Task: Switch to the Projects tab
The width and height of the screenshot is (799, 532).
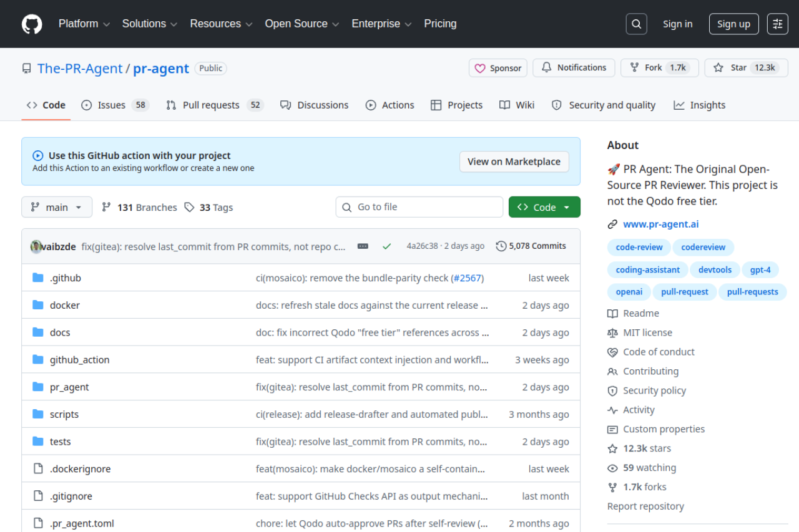Action: (456, 105)
